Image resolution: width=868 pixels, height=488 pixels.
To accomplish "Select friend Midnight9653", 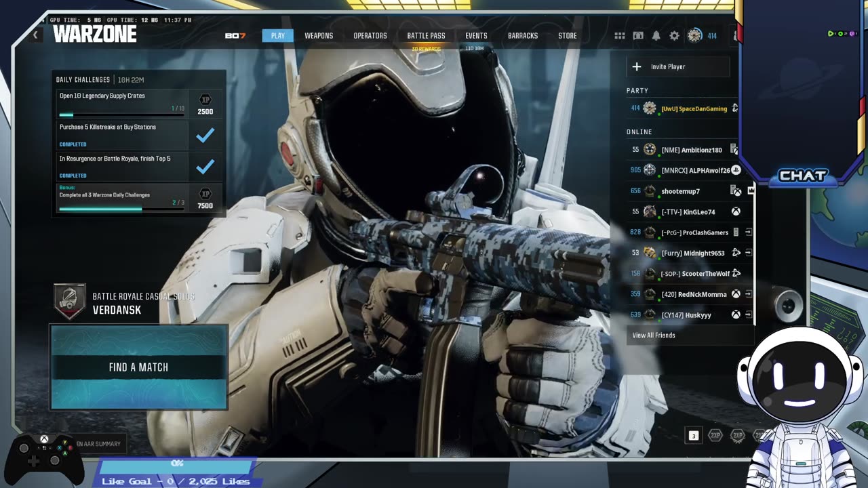I will pos(689,253).
